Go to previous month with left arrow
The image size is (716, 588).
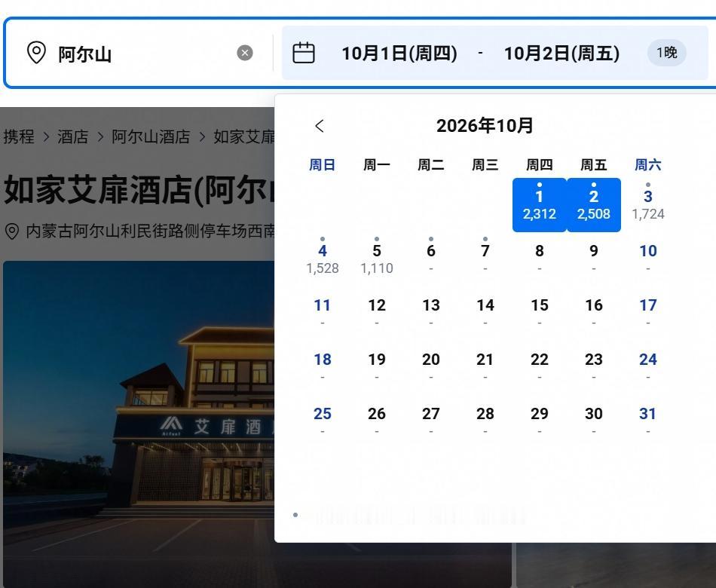coord(320,126)
